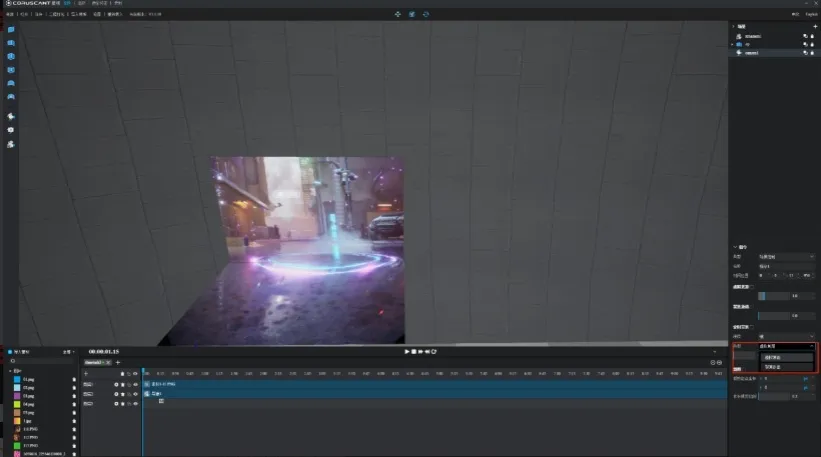Select the timeline1 tab
The width and height of the screenshot is (821, 457).
97,362
